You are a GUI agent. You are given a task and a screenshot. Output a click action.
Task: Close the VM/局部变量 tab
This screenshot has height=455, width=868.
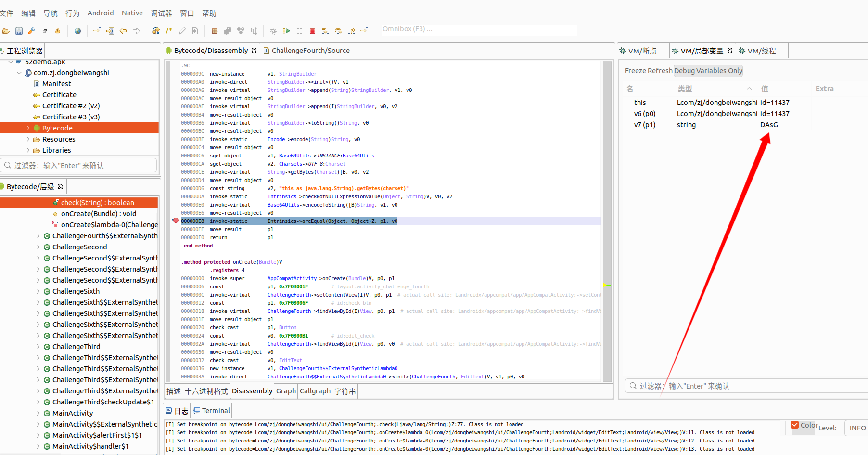pos(730,51)
